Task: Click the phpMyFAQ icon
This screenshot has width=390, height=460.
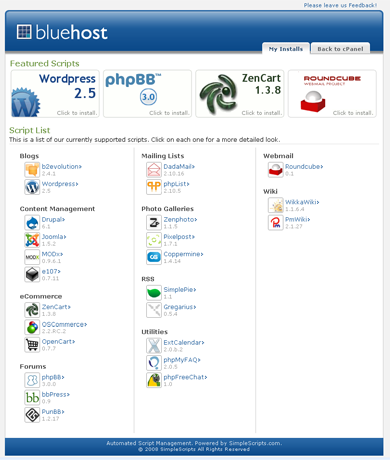Action: [x=154, y=363]
